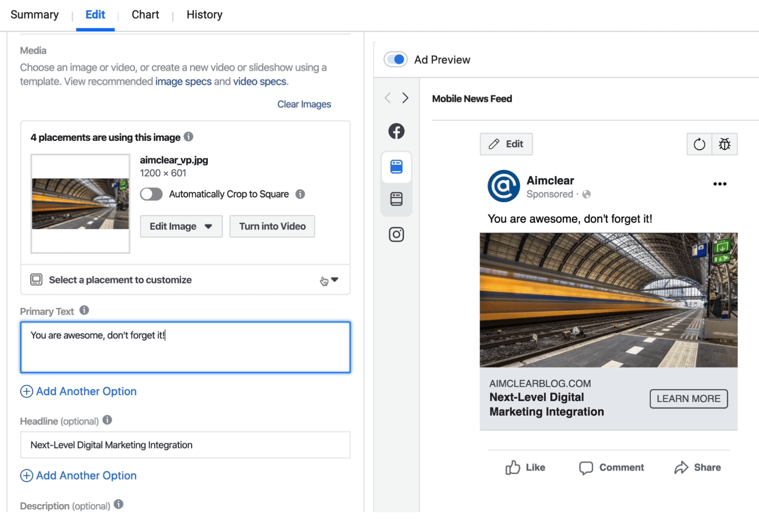Toggle Automatically Crop to Square switch
This screenshot has width=759, height=532.
pos(151,194)
